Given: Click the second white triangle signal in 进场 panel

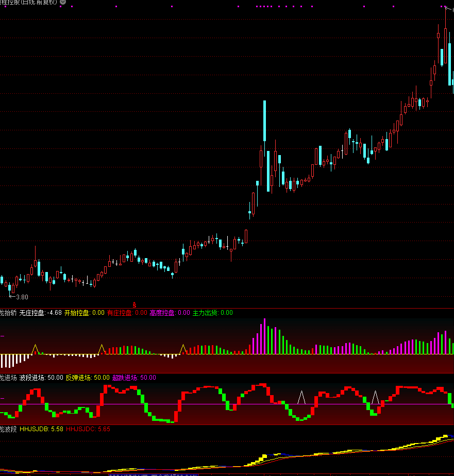Looking at the screenshot, I should click(376, 397).
